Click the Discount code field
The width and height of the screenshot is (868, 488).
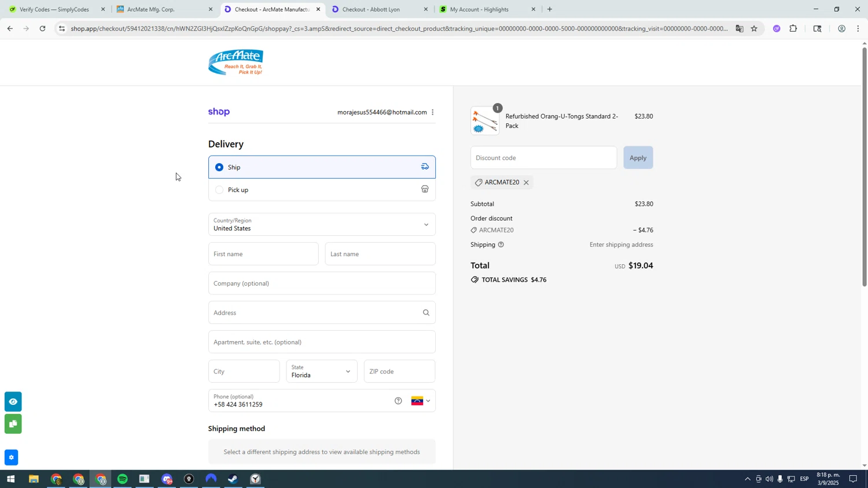point(543,158)
